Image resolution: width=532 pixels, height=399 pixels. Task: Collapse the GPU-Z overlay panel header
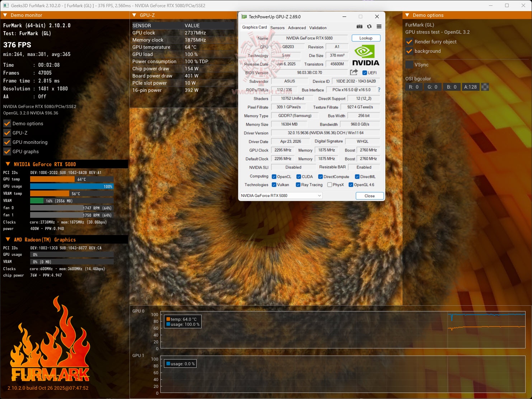tap(134, 15)
